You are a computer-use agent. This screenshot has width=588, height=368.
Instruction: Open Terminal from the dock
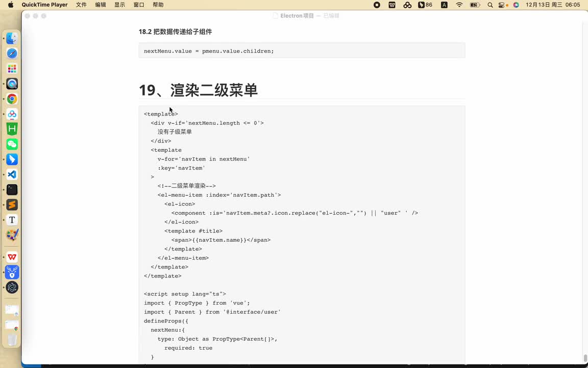(12, 189)
